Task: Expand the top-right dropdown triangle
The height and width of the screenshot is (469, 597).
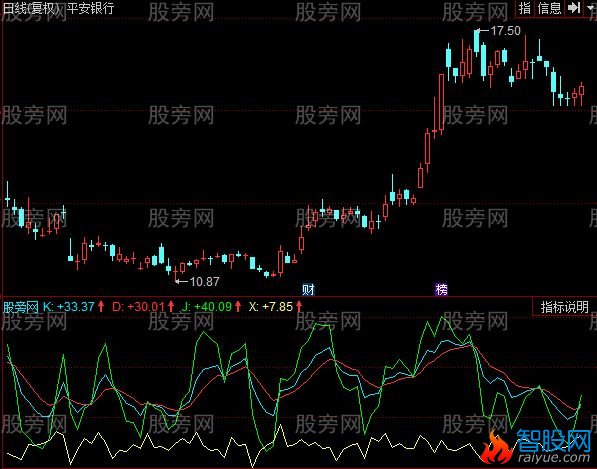Action: point(591,8)
